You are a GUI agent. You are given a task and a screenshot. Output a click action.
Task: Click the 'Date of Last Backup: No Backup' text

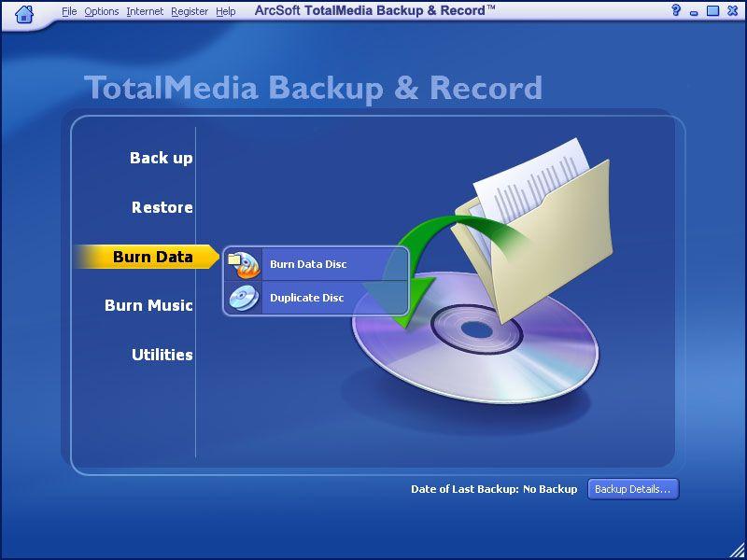[494, 489]
